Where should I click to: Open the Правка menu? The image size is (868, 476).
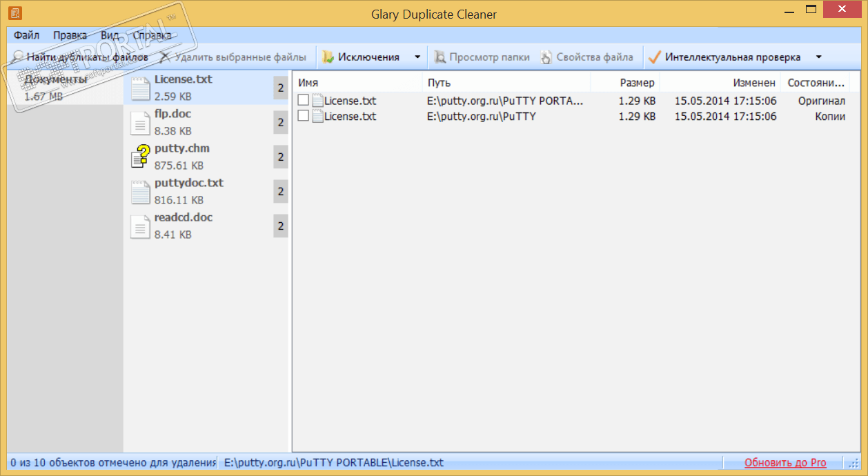click(70, 35)
